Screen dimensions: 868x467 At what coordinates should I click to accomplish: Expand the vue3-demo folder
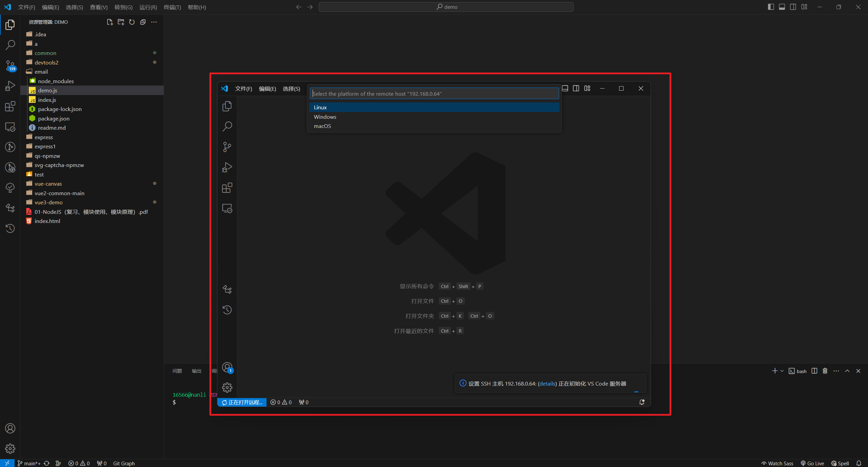click(48, 202)
